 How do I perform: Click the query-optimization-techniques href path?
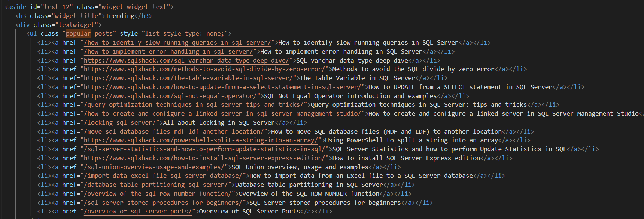(x=194, y=105)
